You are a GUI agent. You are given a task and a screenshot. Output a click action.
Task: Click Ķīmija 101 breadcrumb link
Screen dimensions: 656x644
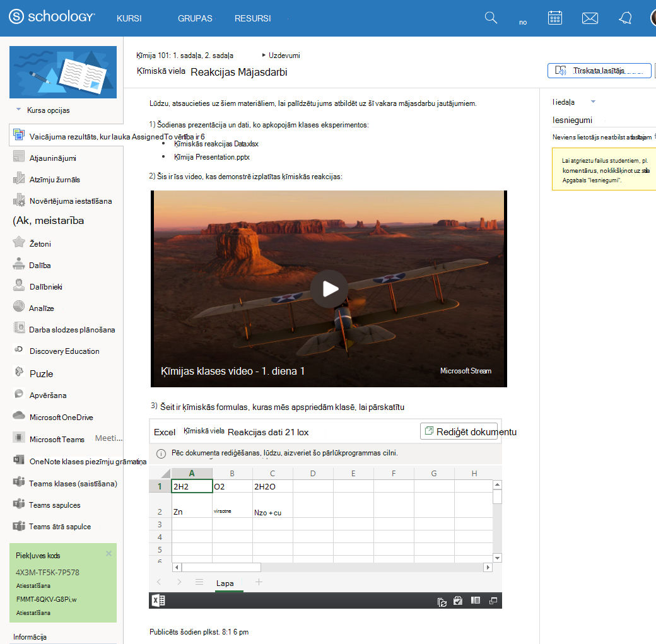point(184,56)
